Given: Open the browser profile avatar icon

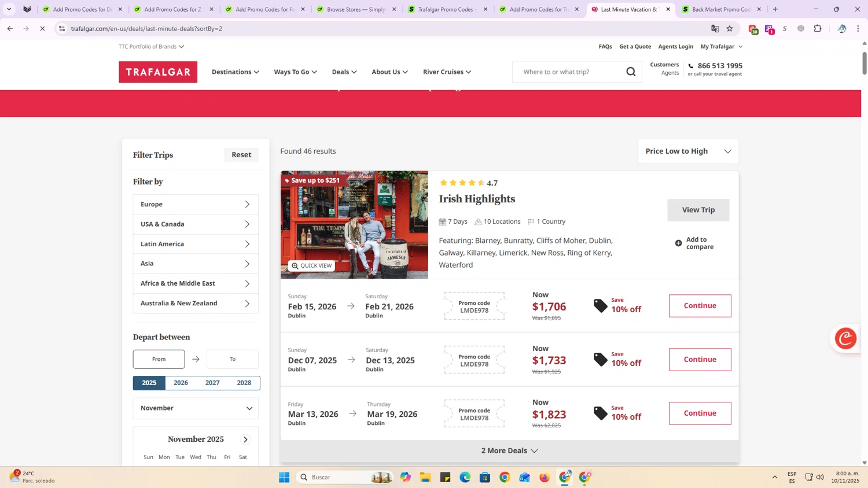Looking at the screenshot, I should (x=842, y=28).
